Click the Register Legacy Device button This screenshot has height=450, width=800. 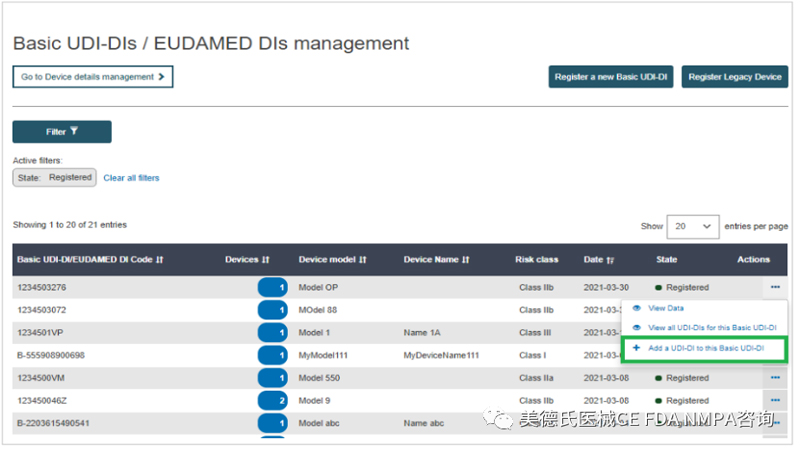point(735,77)
